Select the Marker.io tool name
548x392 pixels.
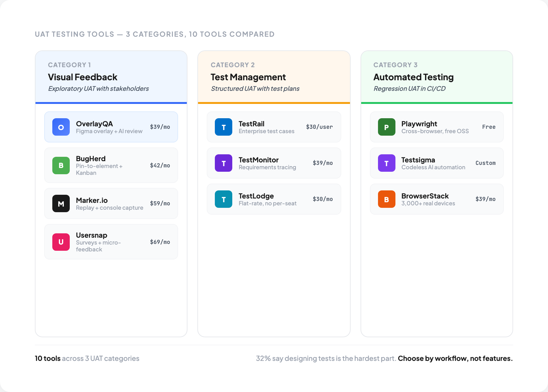click(92, 200)
